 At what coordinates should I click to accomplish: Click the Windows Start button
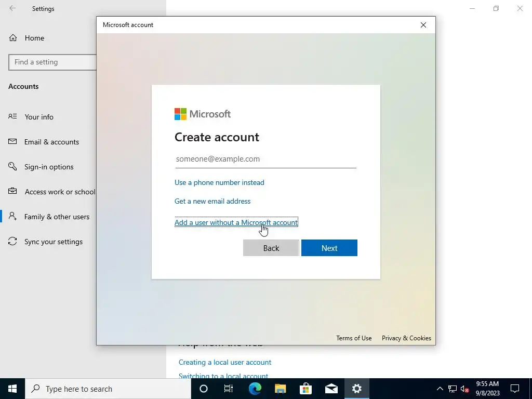point(12,389)
